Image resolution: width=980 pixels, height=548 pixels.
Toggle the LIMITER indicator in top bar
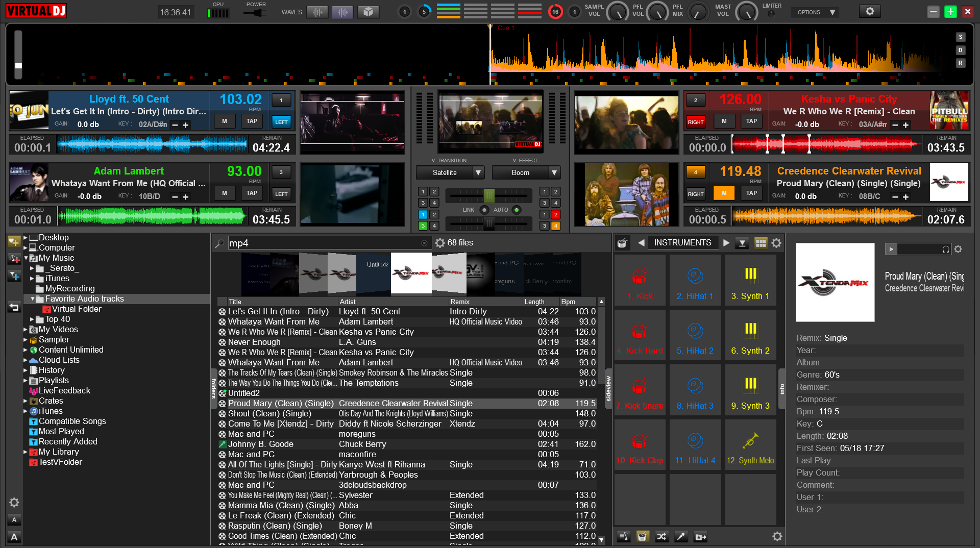(x=771, y=14)
